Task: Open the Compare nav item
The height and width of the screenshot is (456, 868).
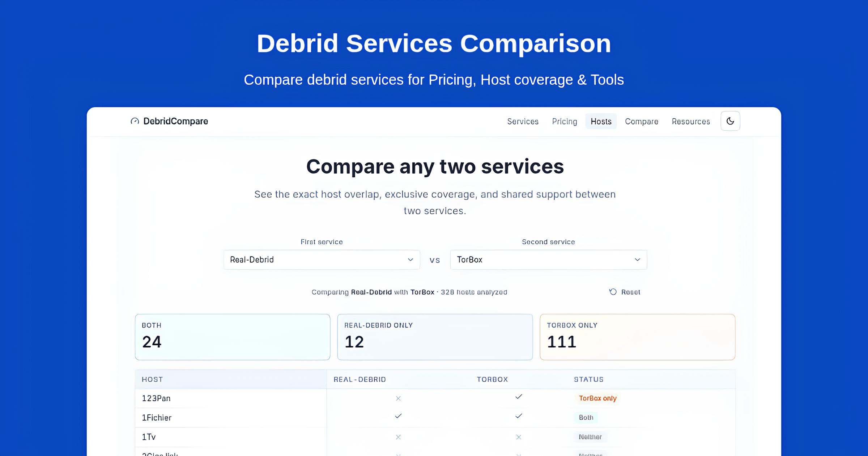Action: coord(642,122)
